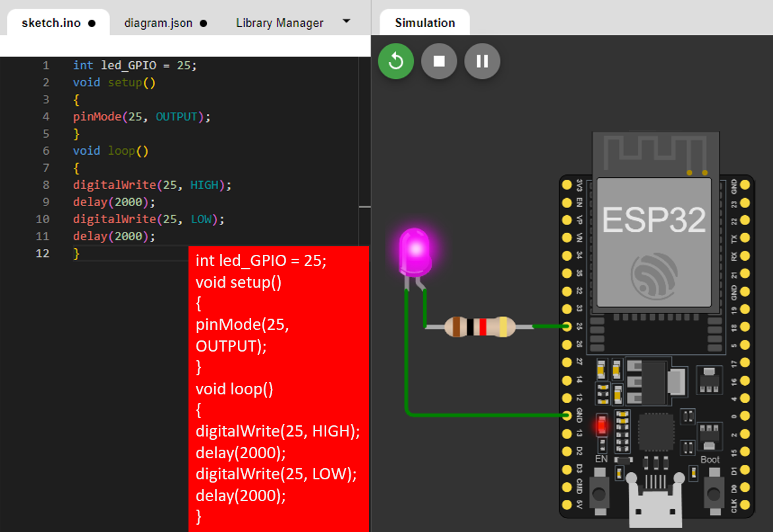Click the 'delay(2000);' on line 11
773x532 pixels.
tap(114, 236)
